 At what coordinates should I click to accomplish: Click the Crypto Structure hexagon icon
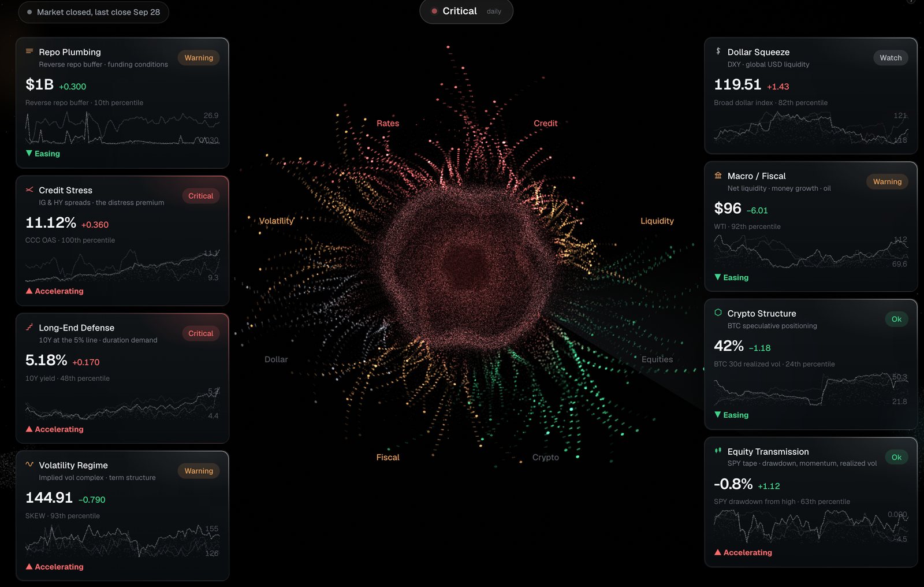click(x=718, y=313)
